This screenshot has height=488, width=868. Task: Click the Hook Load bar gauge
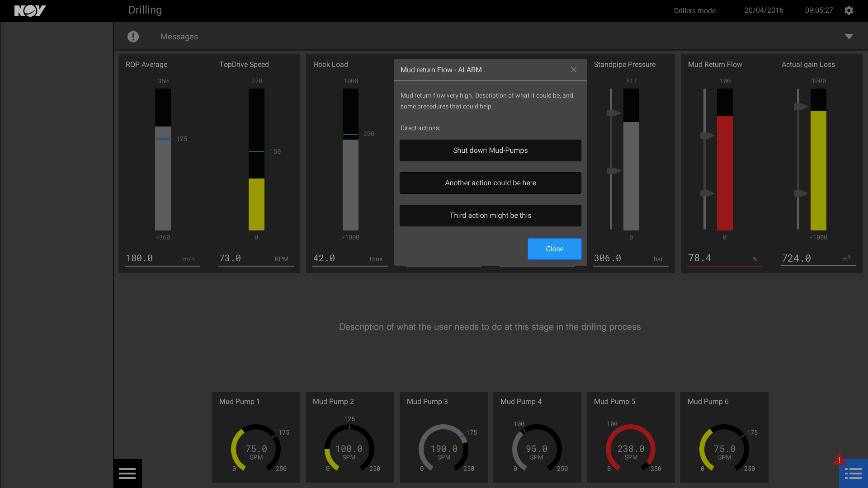pos(350,160)
